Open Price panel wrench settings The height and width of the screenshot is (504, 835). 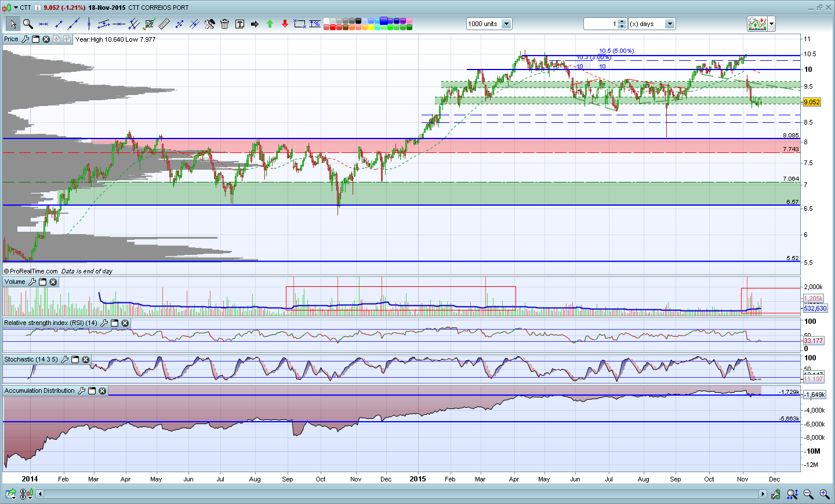[25, 39]
